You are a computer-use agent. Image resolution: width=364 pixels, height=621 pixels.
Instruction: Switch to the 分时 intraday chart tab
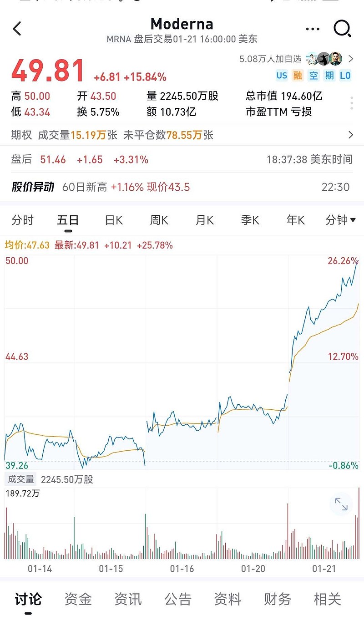[23, 220]
